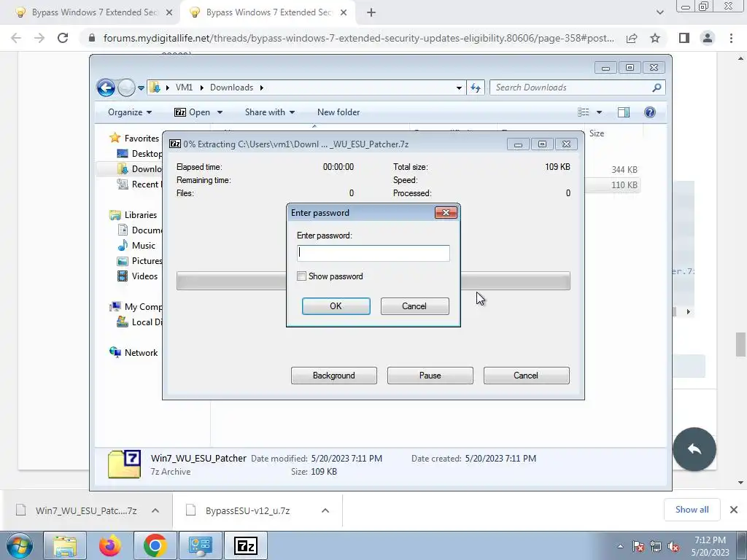Screen dimensions: 747x560
Task: Pause the 7-Zip extraction
Action: (x=430, y=376)
